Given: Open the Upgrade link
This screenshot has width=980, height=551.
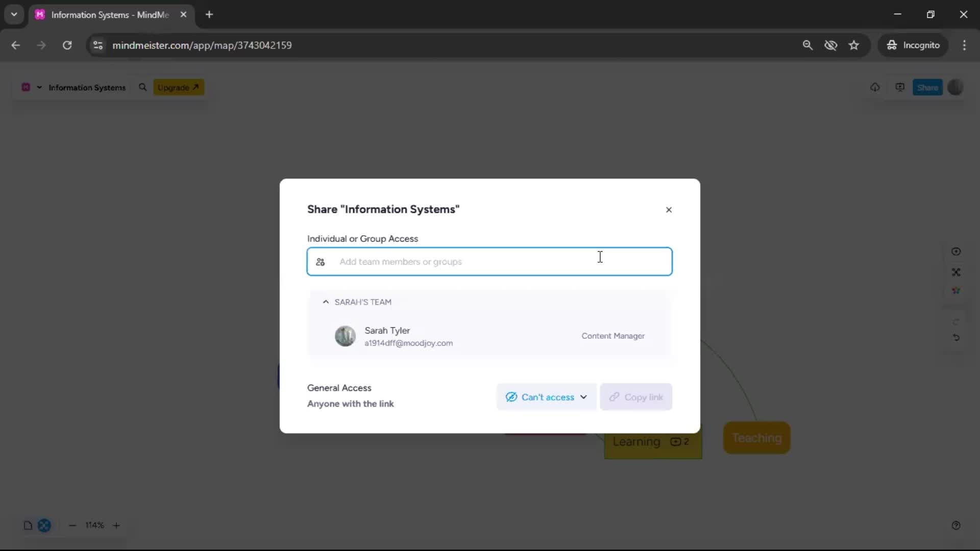Looking at the screenshot, I should (178, 87).
